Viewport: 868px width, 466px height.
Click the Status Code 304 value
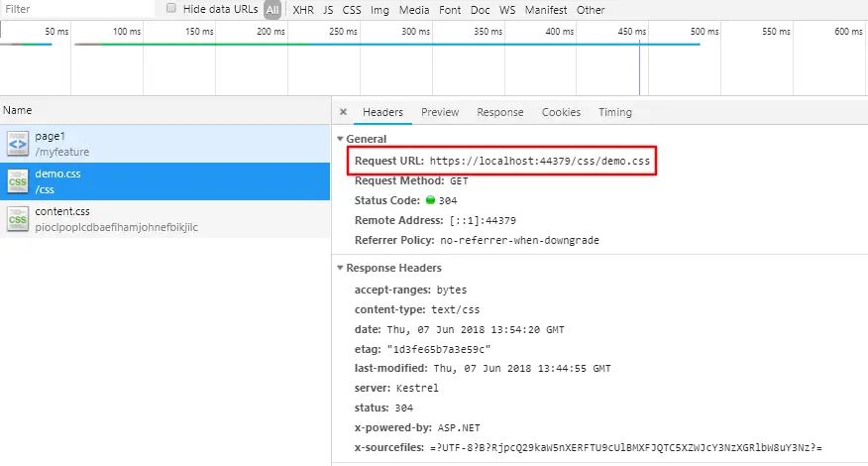pos(448,200)
